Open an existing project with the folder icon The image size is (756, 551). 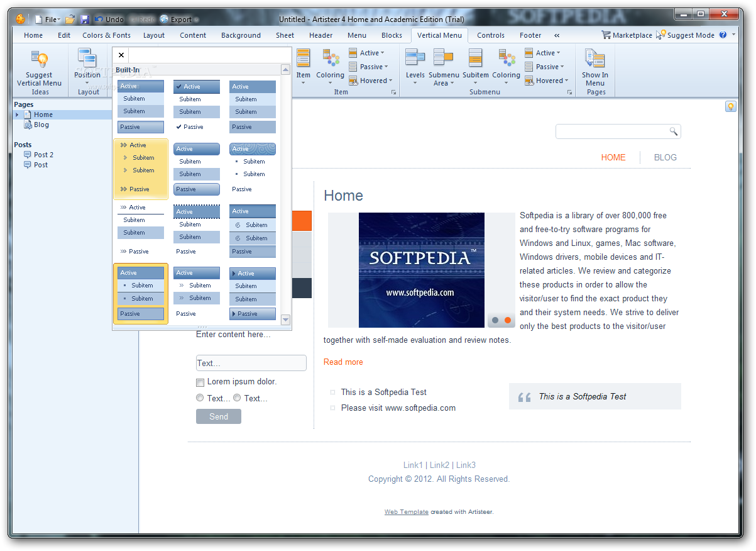70,19
